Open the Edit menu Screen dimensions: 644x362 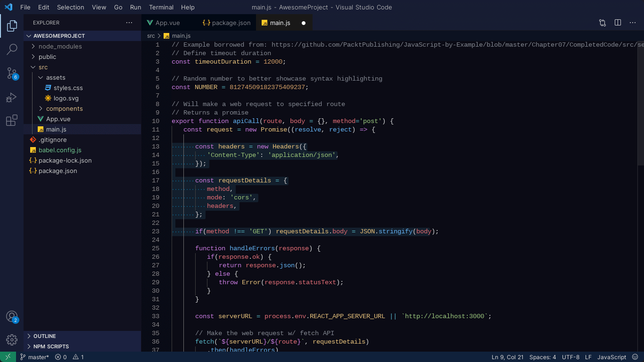44,7
